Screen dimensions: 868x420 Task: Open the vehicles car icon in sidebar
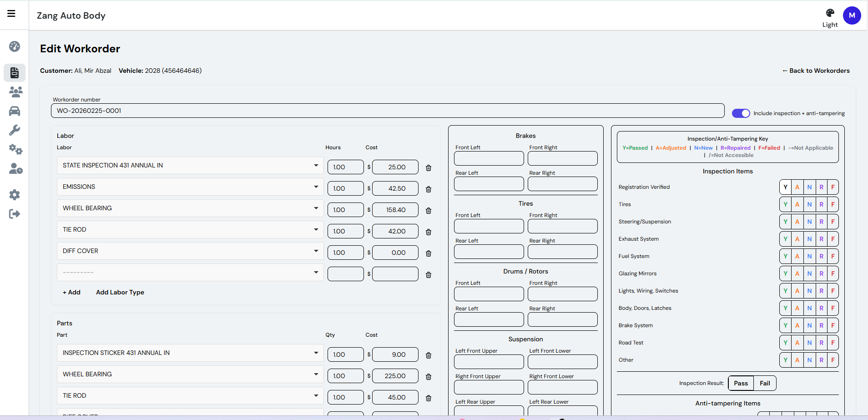point(15,111)
